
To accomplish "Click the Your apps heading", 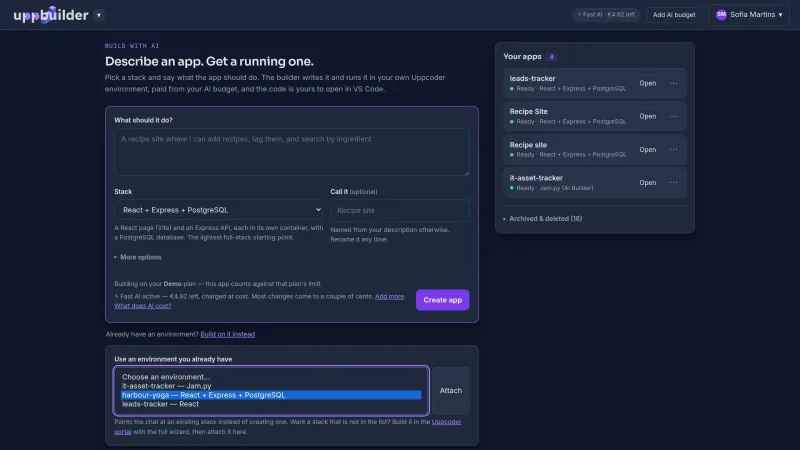I will point(522,57).
